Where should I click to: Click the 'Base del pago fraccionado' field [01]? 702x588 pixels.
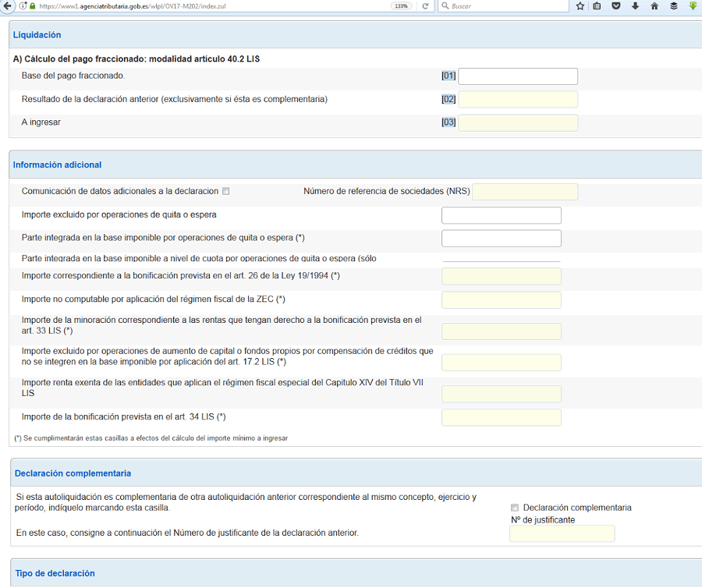[x=518, y=76]
